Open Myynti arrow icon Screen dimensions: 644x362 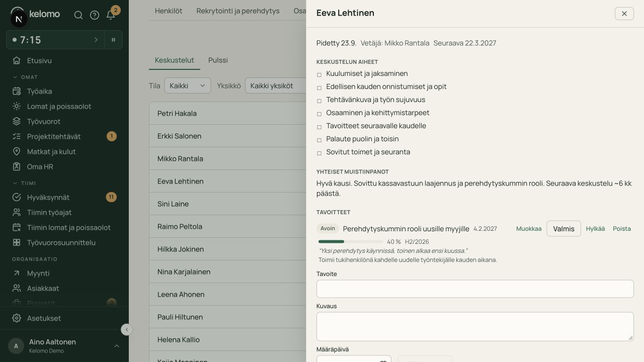(17, 273)
